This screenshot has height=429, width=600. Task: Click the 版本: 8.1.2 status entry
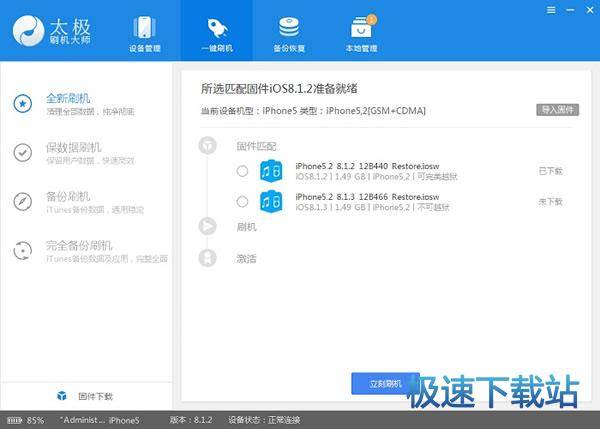(191, 420)
